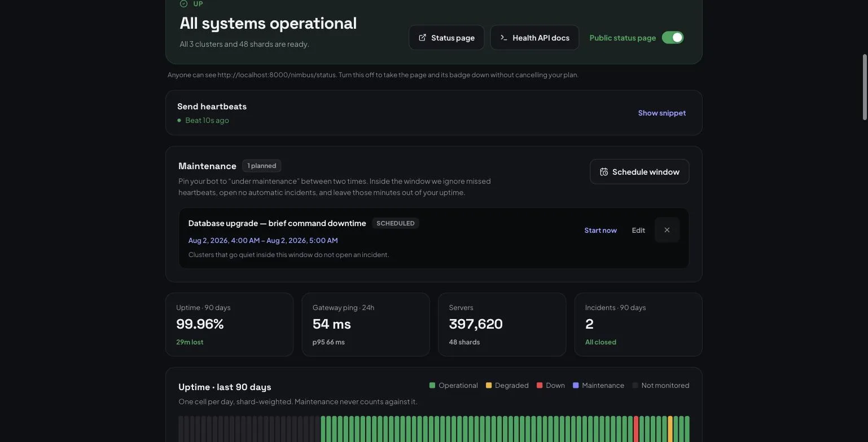868x442 pixels.
Task: Click the terminal prompt icon on Health API docs
Action: pos(504,38)
